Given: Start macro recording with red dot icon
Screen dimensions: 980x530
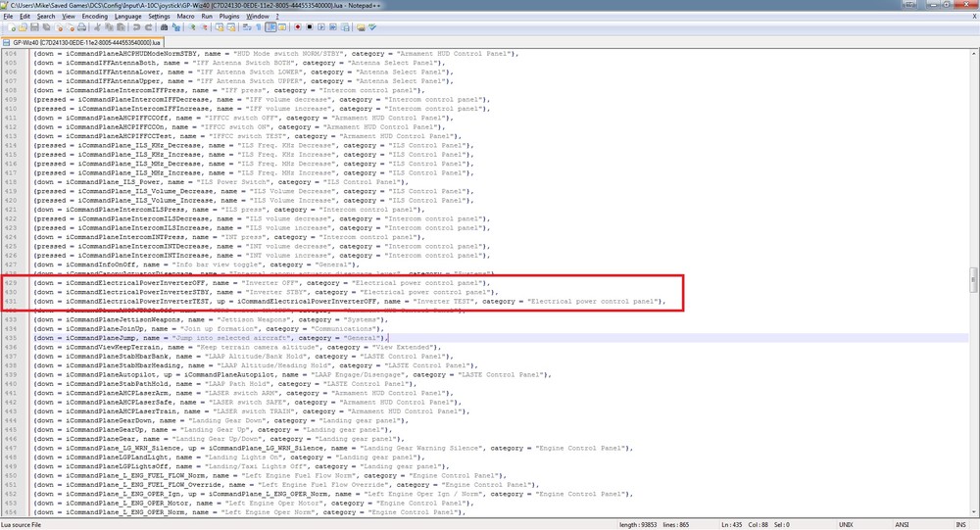Looking at the screenshot, I should 298,27.
